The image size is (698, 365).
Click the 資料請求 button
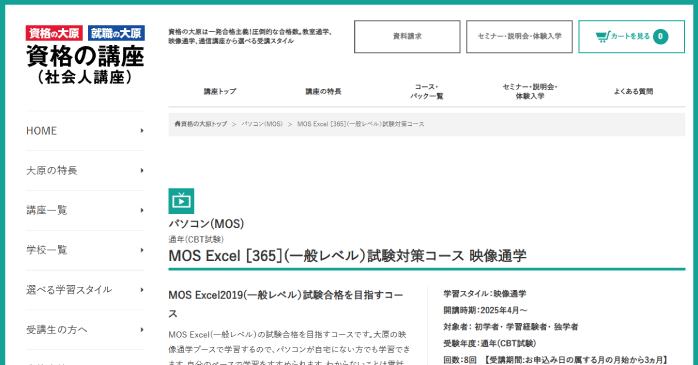[x=407, y=36]
